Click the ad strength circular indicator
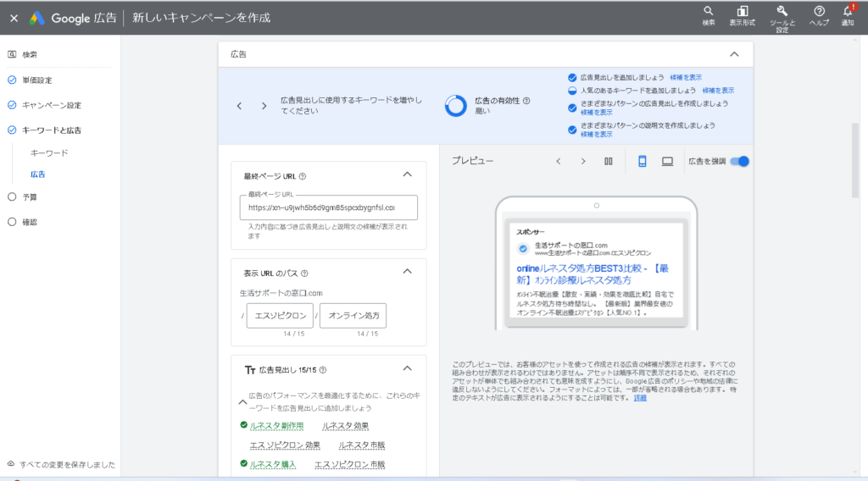The image size is (868, 481). click(x=455, y=106)
